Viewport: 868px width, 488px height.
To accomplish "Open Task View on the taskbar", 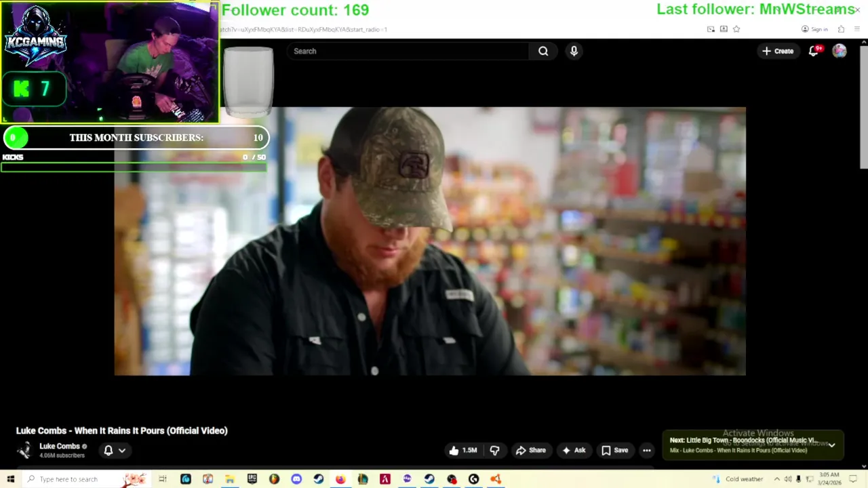I will (x=163, y=479).
